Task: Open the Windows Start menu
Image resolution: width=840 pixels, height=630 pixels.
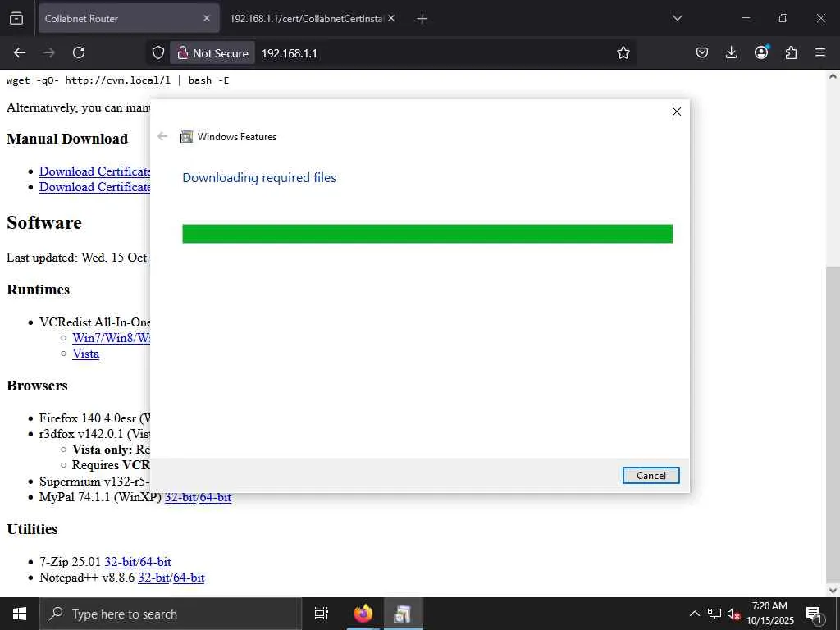Action: coord(20,614)
